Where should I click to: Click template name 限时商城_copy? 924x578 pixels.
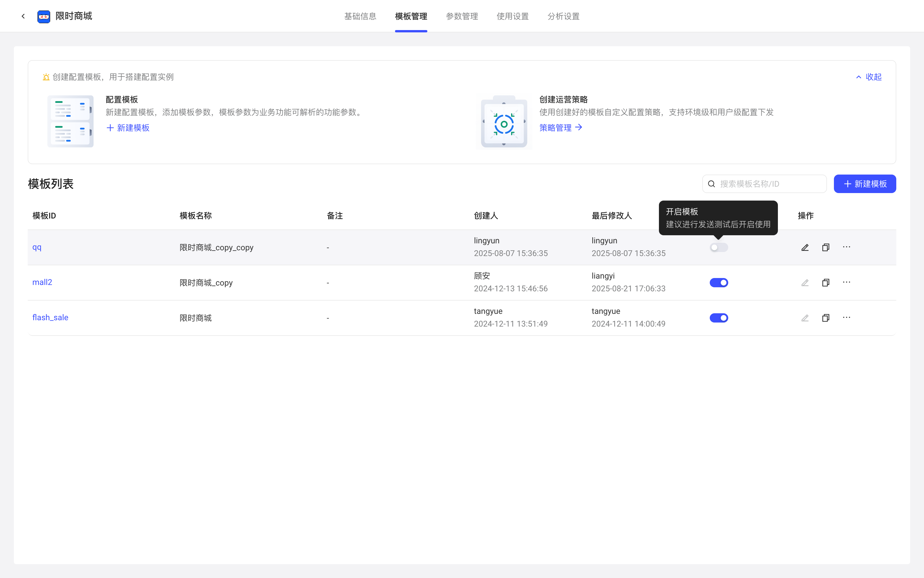pyautogui.click(x=206, y=283)
